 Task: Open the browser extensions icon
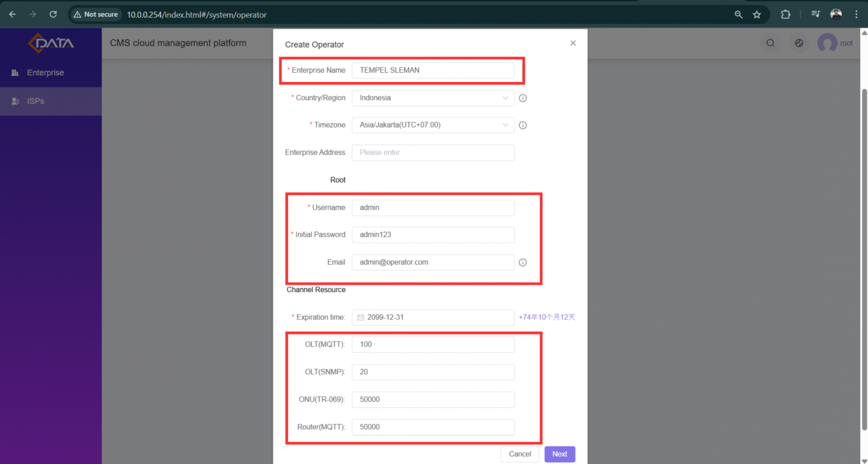[786, 15]
